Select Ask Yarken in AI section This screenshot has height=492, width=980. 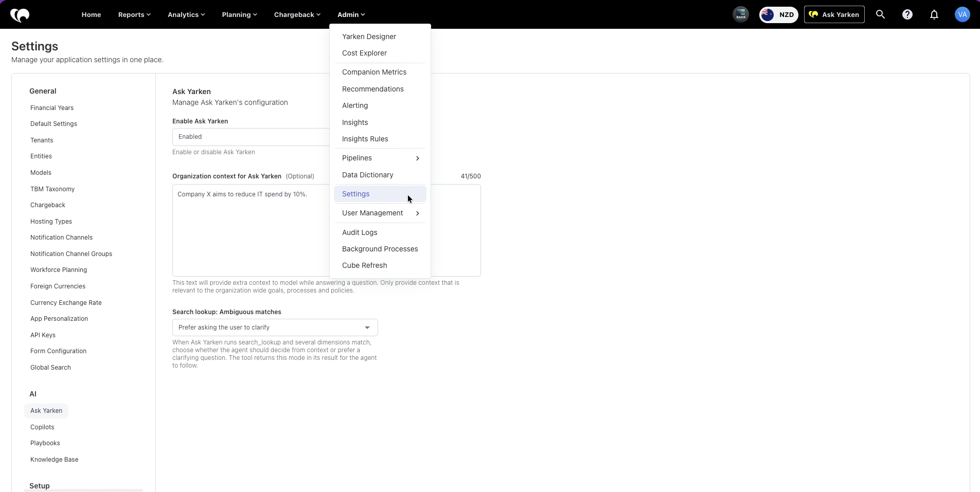click(46, 411)
